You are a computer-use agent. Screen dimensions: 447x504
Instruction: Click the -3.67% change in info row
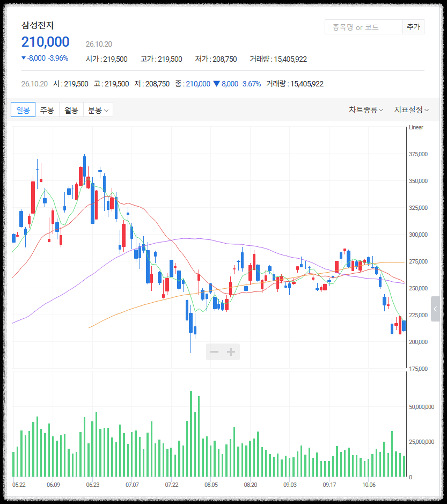coord(251,84)
